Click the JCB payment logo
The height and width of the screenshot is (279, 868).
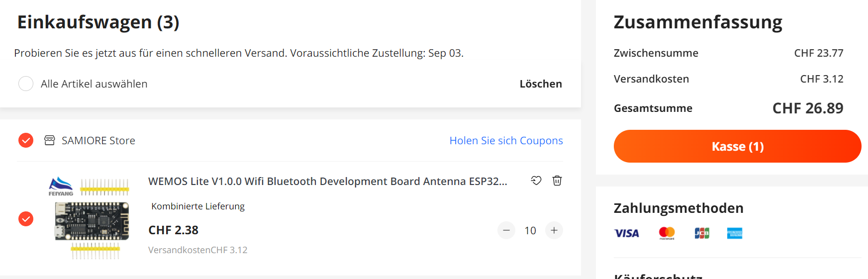pyautogui.click(x=702, y=233)
